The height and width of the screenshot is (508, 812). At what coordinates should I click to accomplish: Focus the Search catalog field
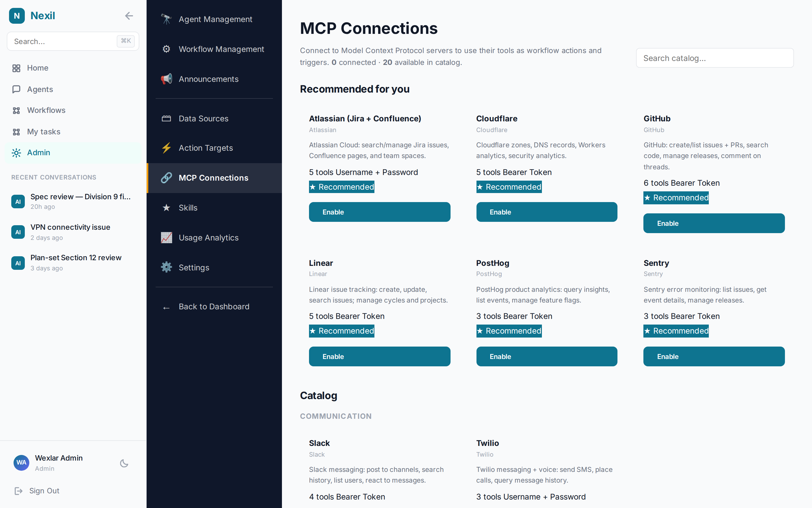715,58
